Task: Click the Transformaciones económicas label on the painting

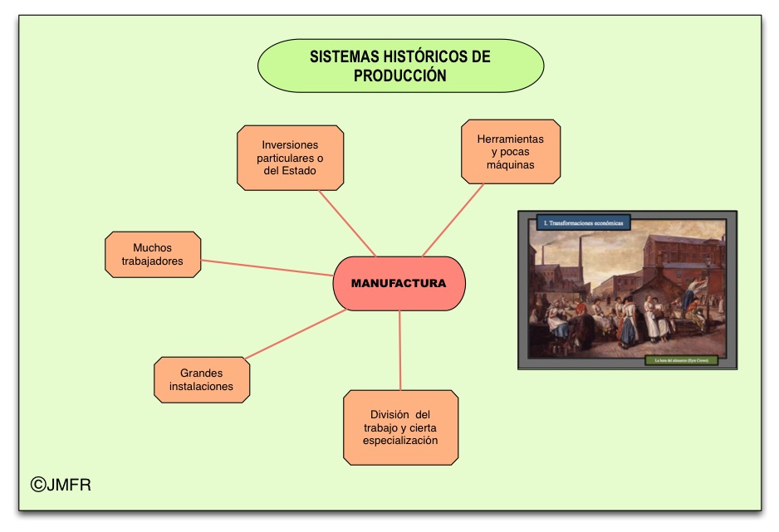Action: pyautogui.click(x=584, y=222)
